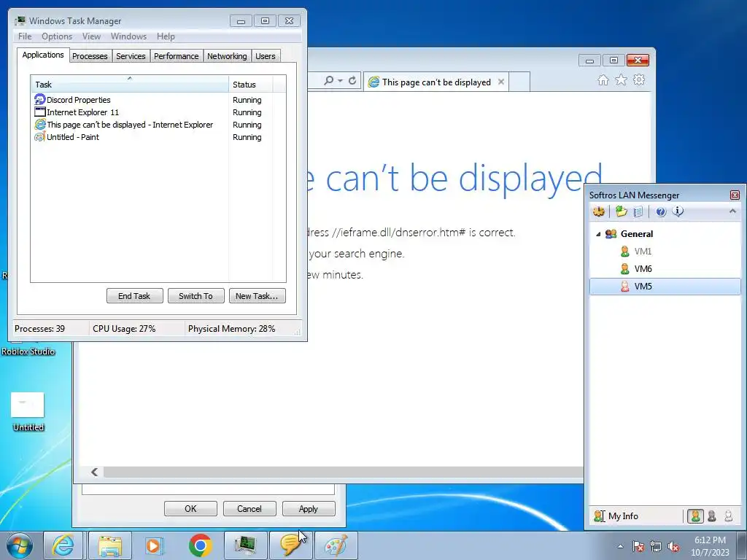Switch to the Performance tab
This screenshot has height=560, width=747.
coord(177,56)
